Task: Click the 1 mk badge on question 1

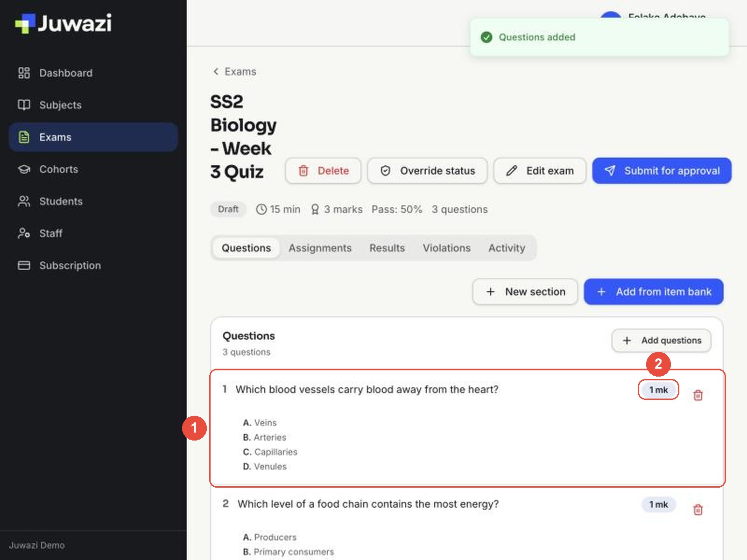Action: (x=658, y=390)
